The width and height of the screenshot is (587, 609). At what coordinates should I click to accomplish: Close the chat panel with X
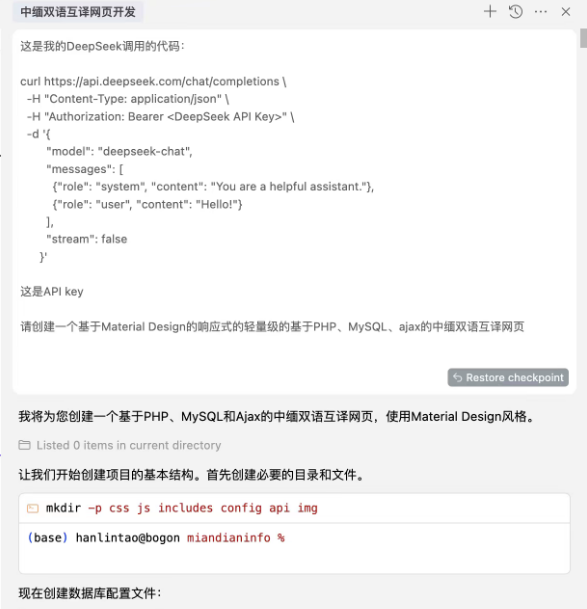click(566, 12)
